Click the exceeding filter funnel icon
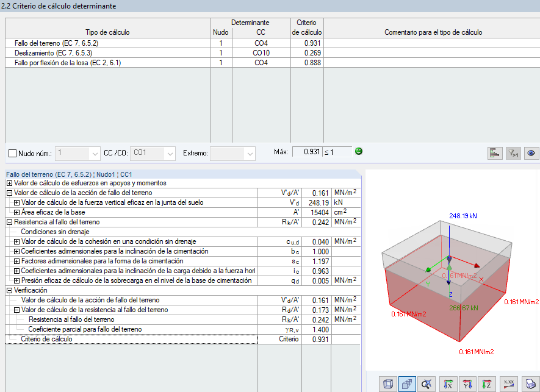The width and height of the screenshot is (540, 392). click(x=513, y=153)
